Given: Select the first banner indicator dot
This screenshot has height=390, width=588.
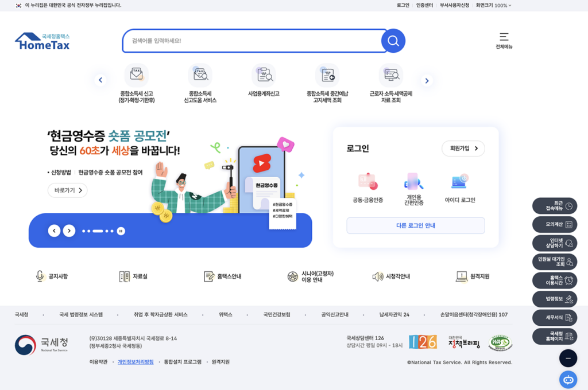Looking at the screenshot, I should 84,231.
